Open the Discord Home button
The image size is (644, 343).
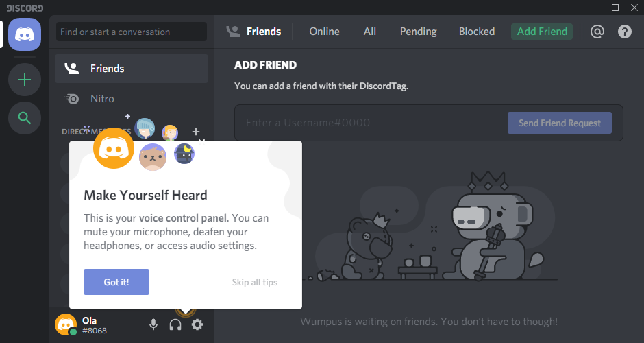coord(25,34)
